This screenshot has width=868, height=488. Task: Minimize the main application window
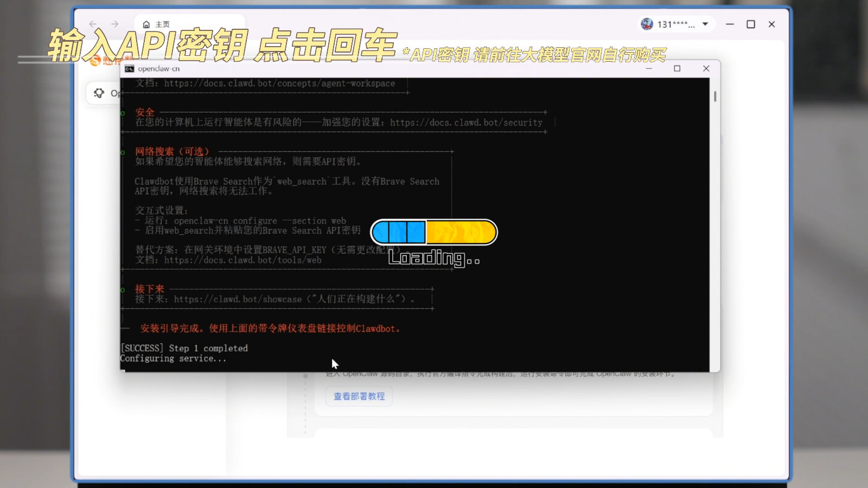click(x=730, y=24)
